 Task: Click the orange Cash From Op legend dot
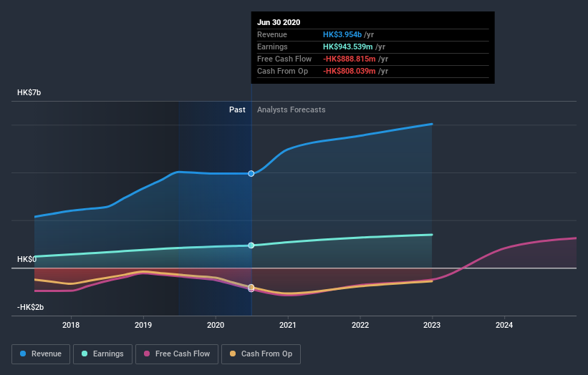click(x=233, y=354)
